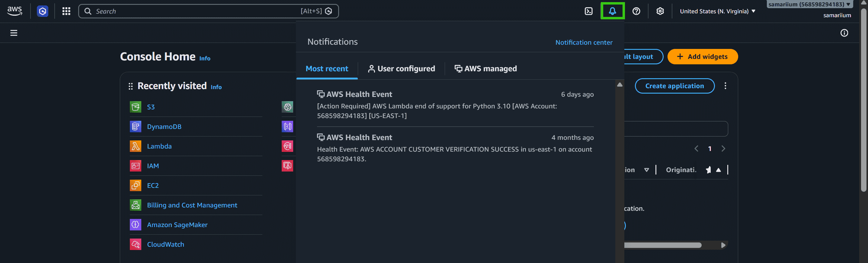Click the pink CloudWatch service icon
The width and height of the screenshot is (868, 263).
click(136, 244)
